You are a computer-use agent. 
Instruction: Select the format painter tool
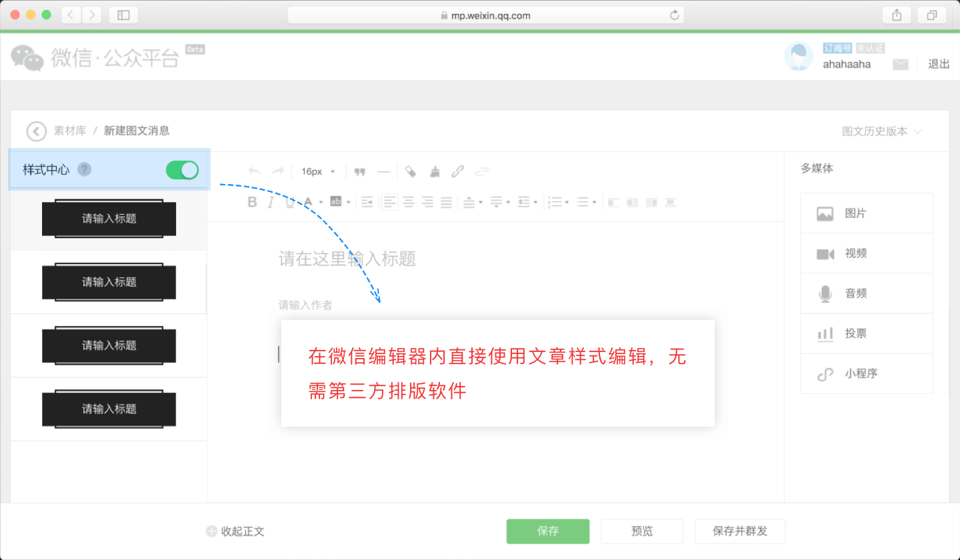[411, 171]
